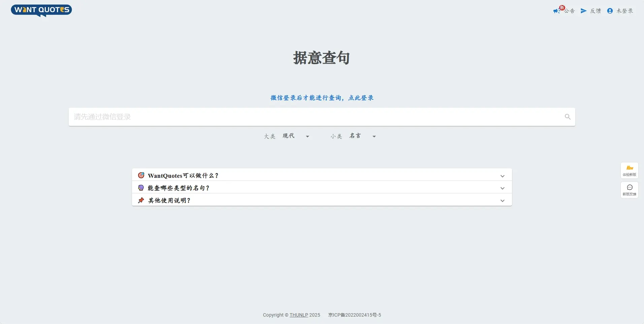Screen dimensions: 644x324
Task: Click the WantQuotes logo
Action: coord(41,10)
